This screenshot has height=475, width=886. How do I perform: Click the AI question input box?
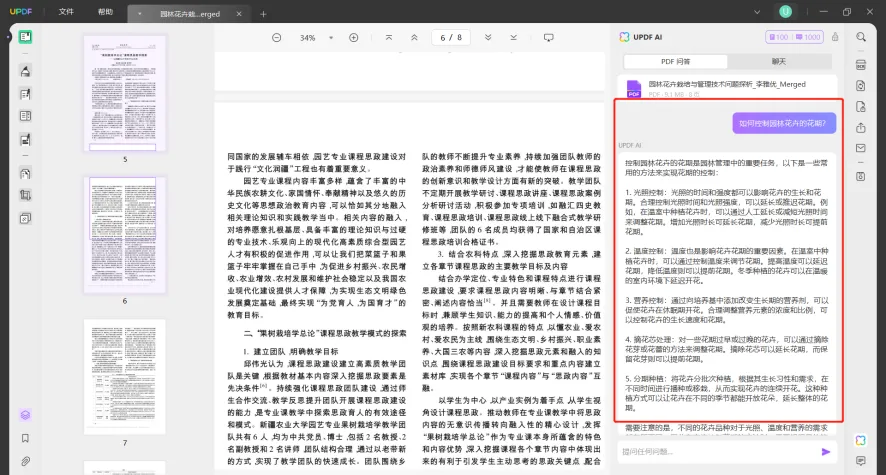(x=718, y=452)
